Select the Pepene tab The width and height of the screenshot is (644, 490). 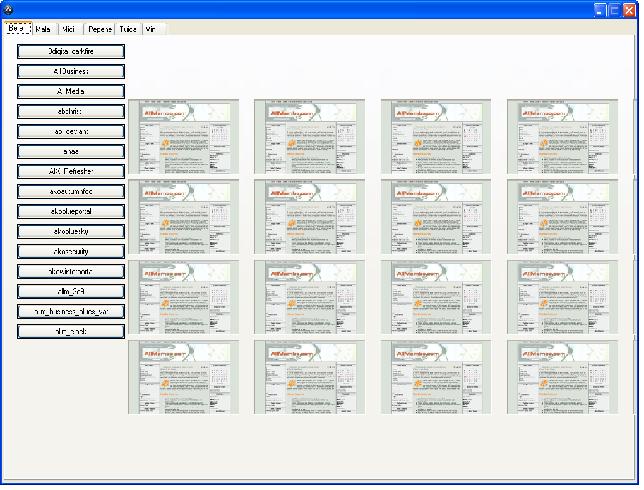point(99,30)
